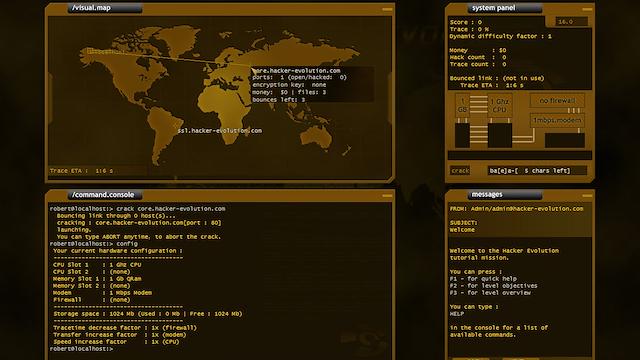Click 'Firewall : (none)' row in console

tap(92, 300)
